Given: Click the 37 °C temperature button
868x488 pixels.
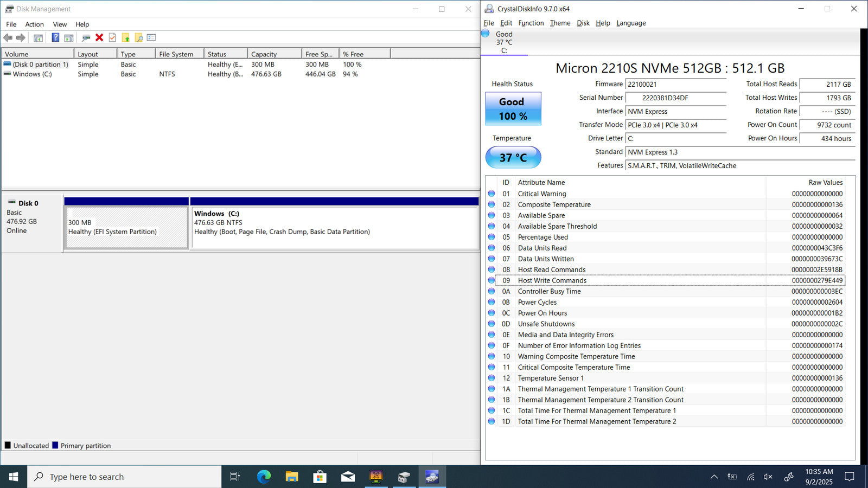Looking at the screenshot, I should pyautogui.click(x=513, y=157).
